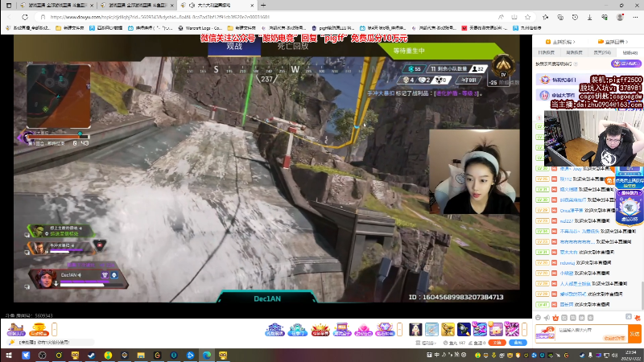Open a new browser tab
644x362 pixels.
263,6
